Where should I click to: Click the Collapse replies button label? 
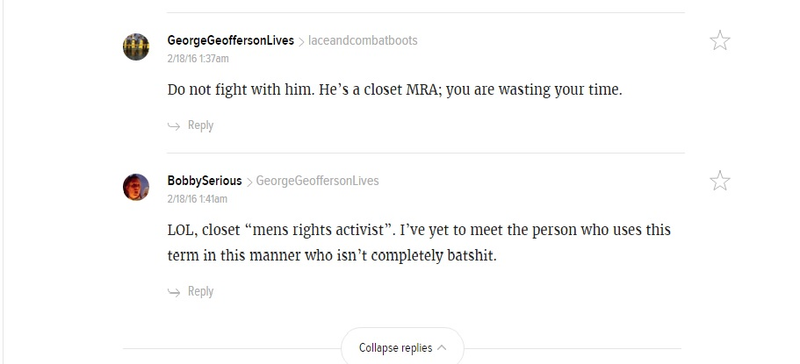point(395,348)
